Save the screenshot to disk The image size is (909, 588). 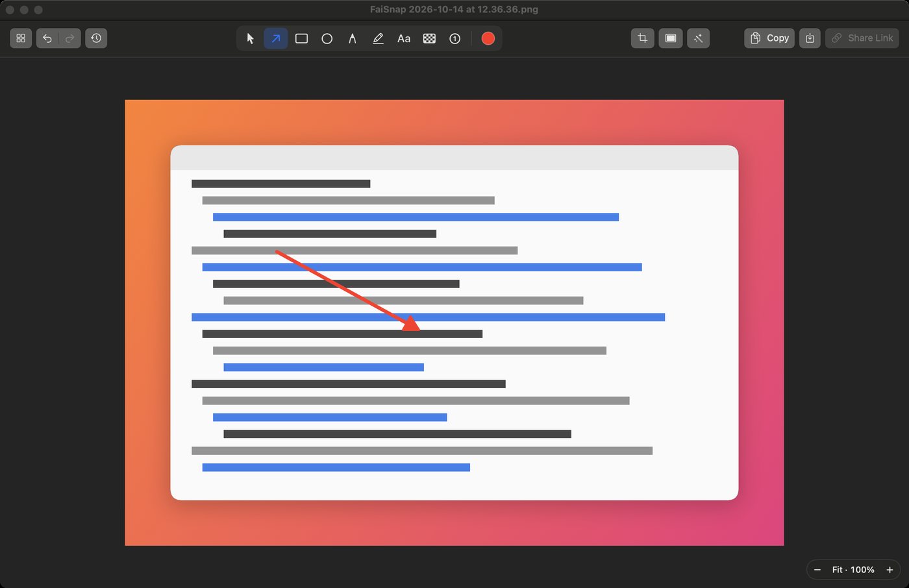point(810,38)
